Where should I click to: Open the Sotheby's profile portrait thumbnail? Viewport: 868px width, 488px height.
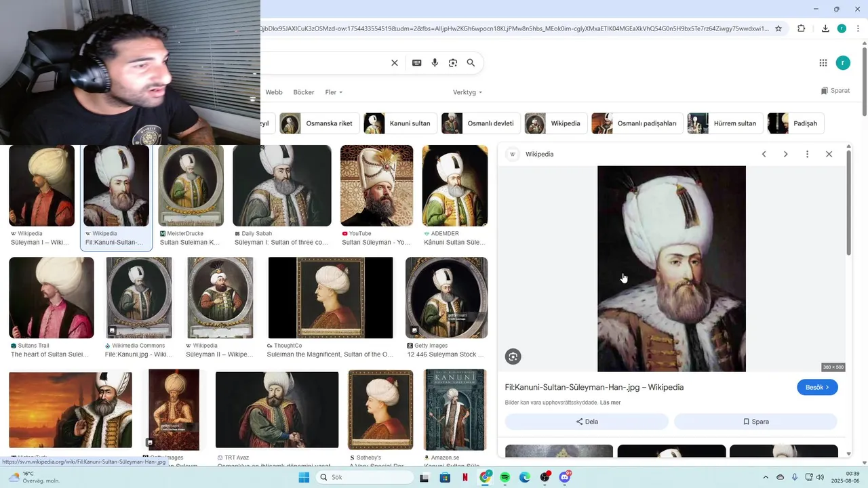point(380,409)
